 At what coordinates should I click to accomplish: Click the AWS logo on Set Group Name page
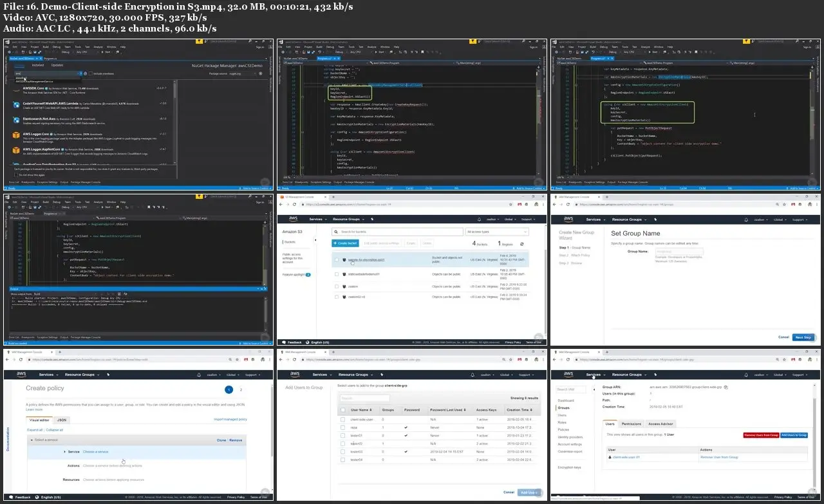point(568,219)
